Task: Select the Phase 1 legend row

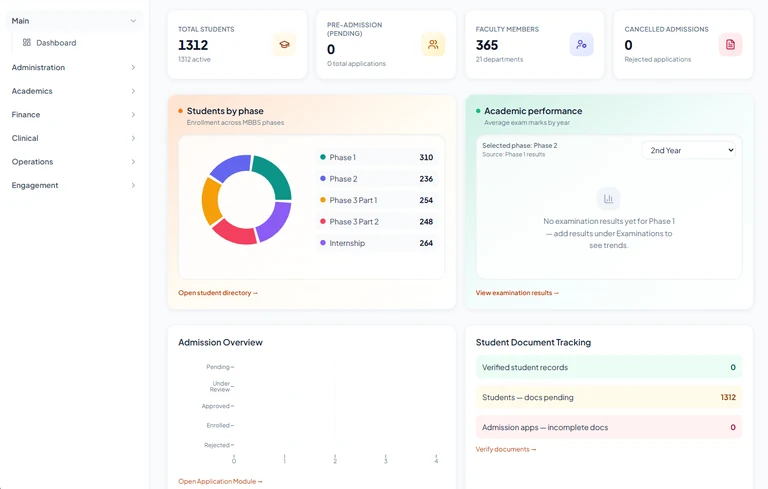Action: coord(376,157)
